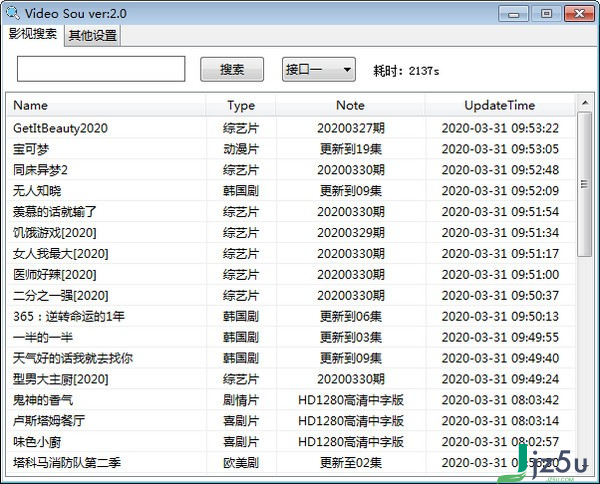Screen dimensions: 600x484
Task: Click the 20200327期 note cell
Action: pos(351,128)
